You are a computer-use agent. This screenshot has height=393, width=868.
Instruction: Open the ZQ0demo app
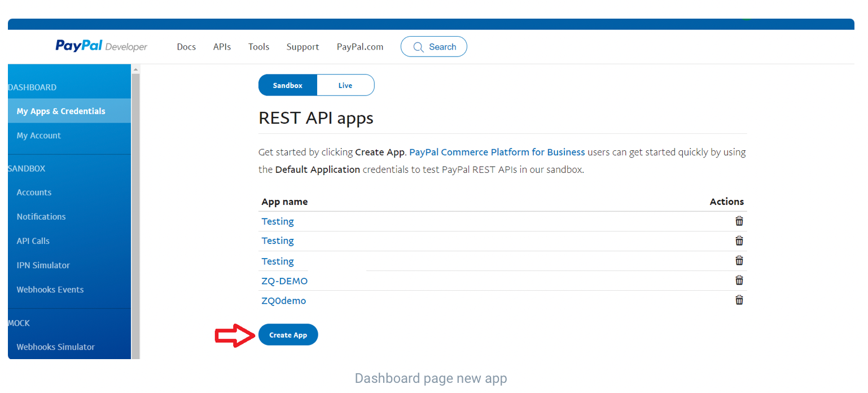284,300
